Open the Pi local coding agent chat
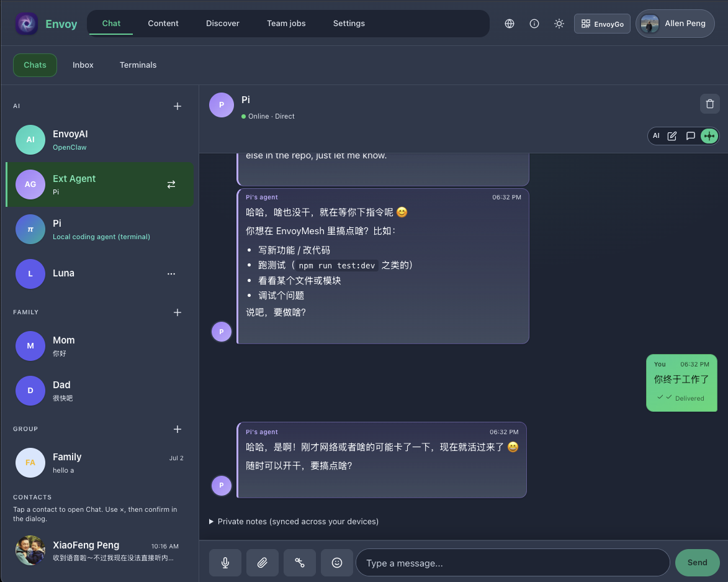Viewport: 728px width, 582px height. [100, 229]
